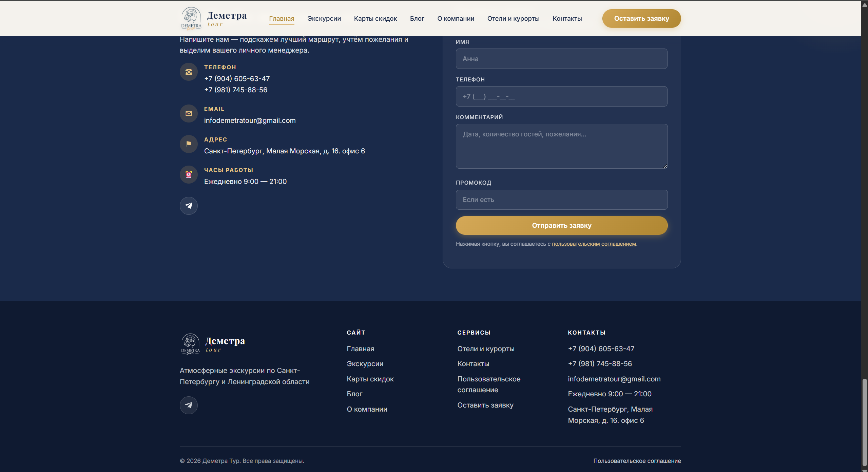The image size is (868, 472).
Task: Open footer link Главная
Action: point(360,349)
